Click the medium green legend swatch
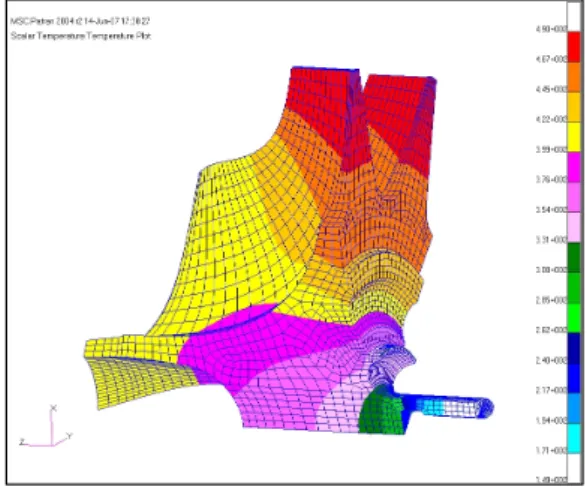 coord(574,288)
